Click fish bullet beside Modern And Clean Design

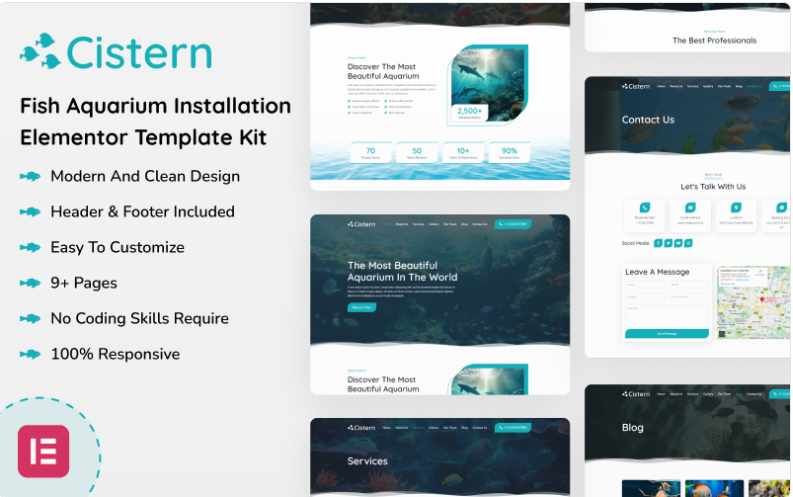coord(30,176)
